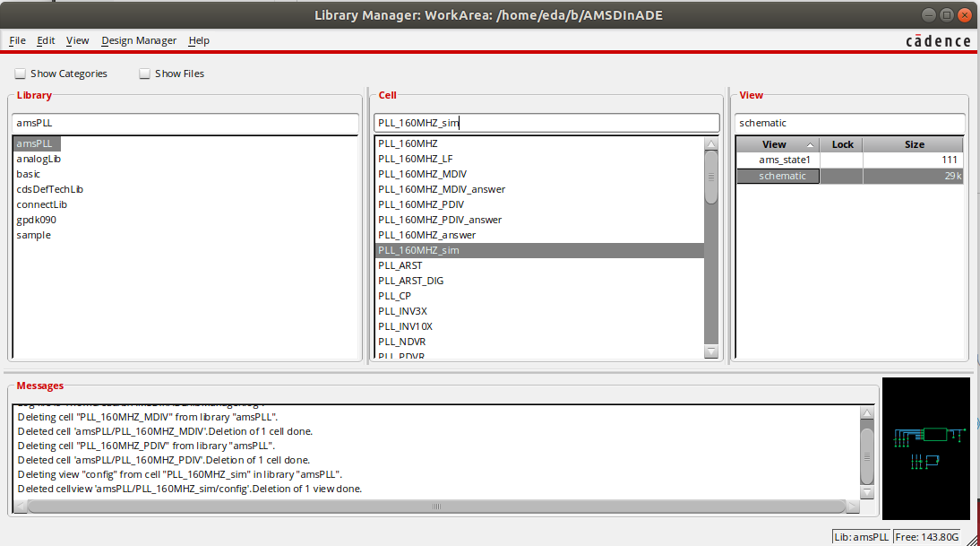Click message about deleted config cellview
Image resolution: width=980 pixels, height=546 pixels.
coord(190,490)
